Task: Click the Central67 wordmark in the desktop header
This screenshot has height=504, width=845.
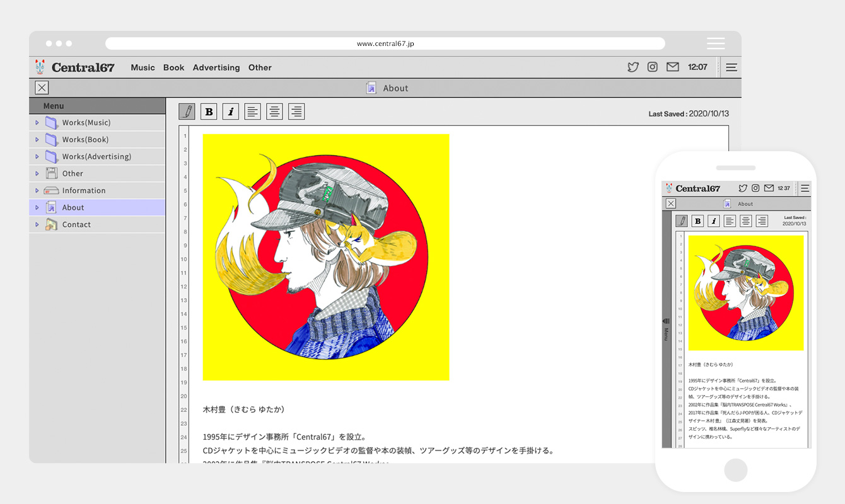Action: [83, 67]
